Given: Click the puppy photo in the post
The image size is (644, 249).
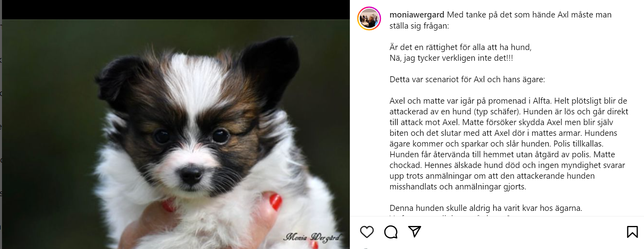Looking at the screenshot, I should tap(176, 134).
